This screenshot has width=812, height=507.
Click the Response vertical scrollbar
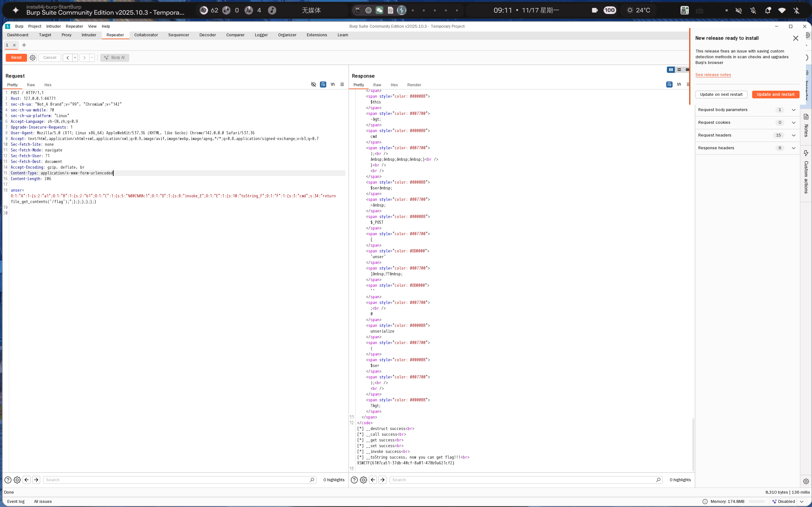click(693, 444)
